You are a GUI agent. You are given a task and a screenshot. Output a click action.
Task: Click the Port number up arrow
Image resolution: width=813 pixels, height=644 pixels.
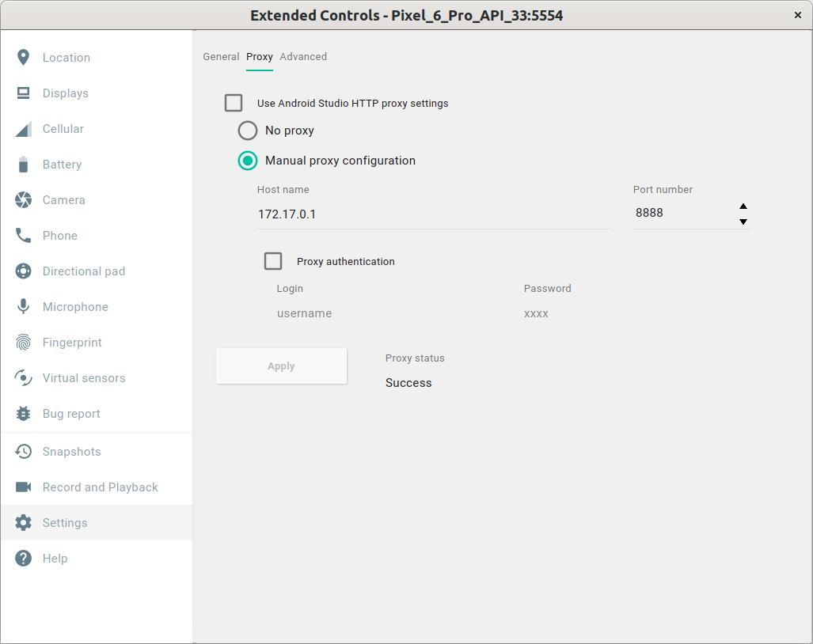(x=743, y=204)
